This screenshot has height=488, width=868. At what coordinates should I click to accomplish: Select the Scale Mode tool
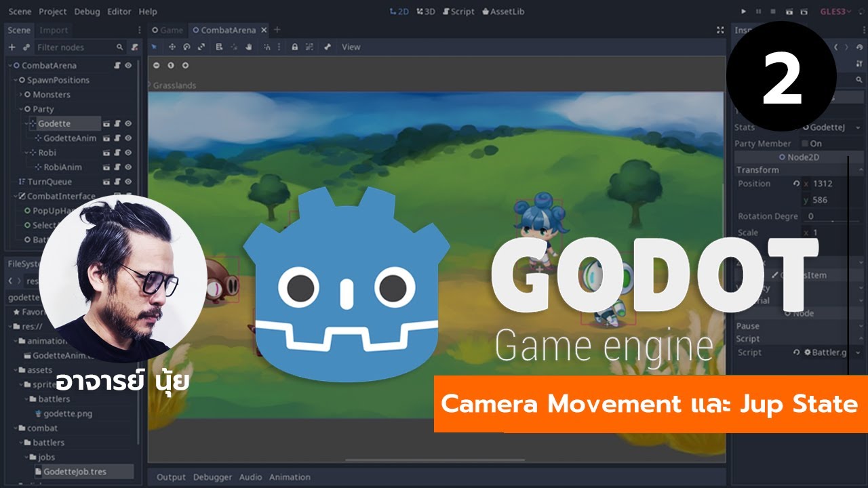tap(201, 47)
